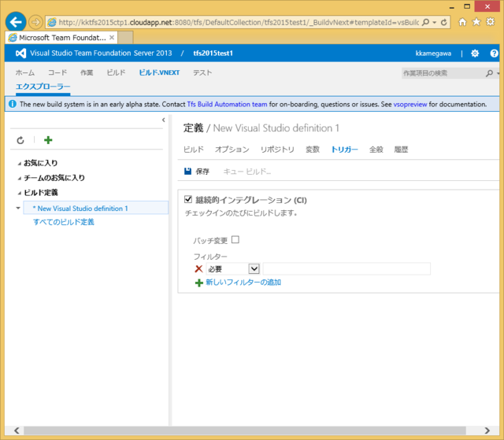This screenshot has height=440, width=504.
Task: Click the horizontal scrollbar thumb
Action: pos(245,431)
